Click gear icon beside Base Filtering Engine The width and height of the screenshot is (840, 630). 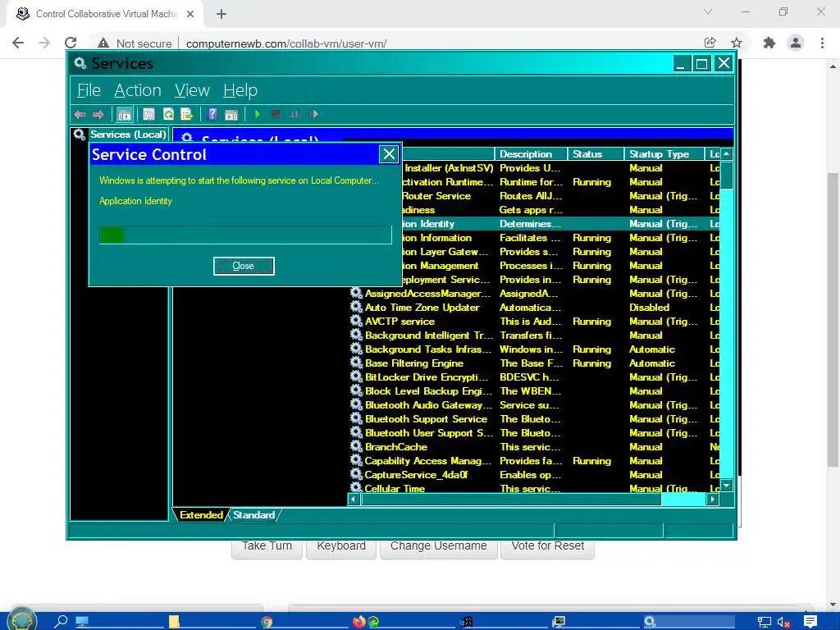point(356,363)
